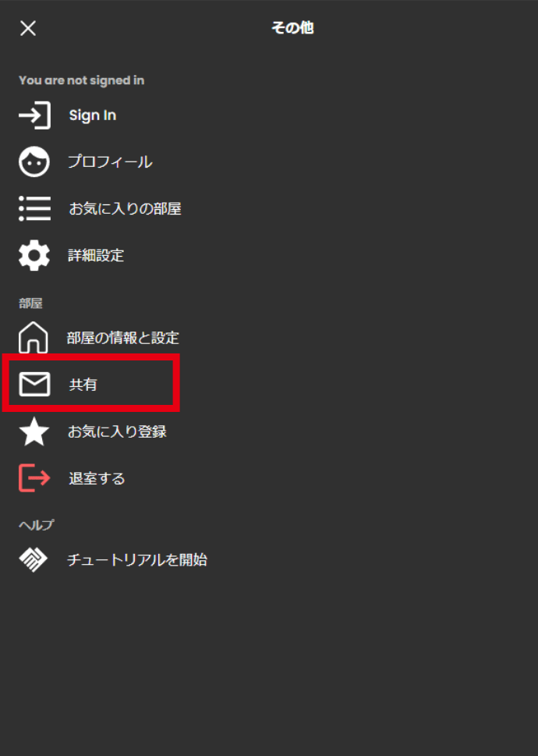Open 部屋の情報と設定 entry
Viewport: 538px width, 756px height.
123,338
